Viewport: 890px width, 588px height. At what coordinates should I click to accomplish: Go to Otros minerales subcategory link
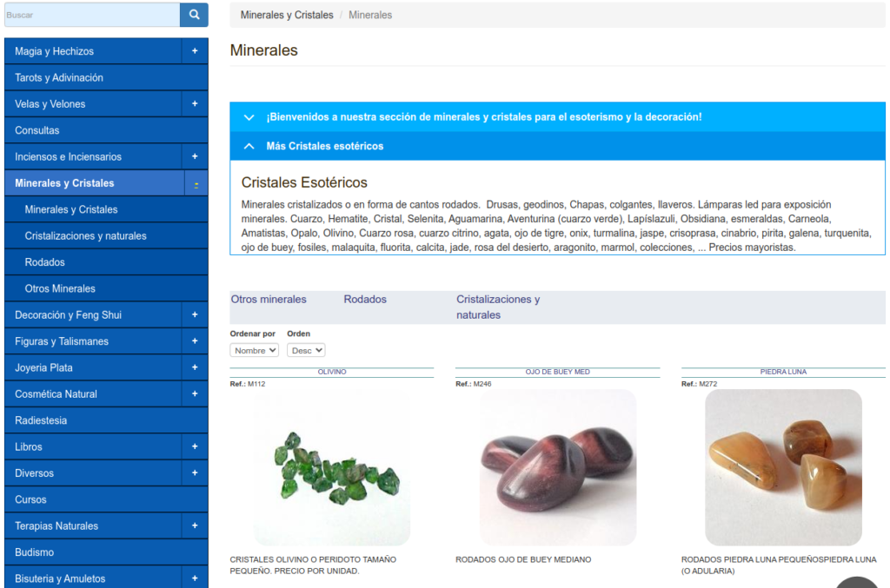tap(269, 300)
